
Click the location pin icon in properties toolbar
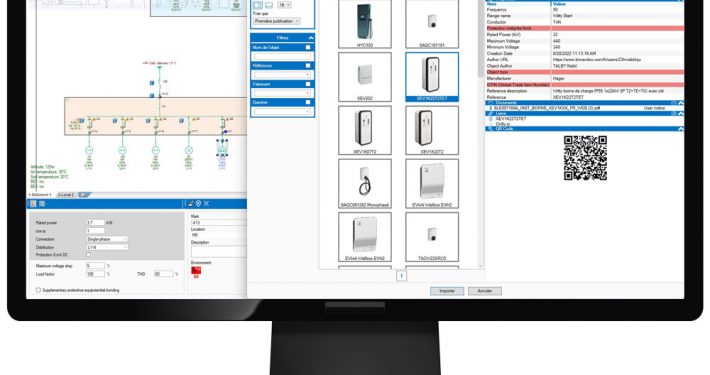tap(198, 204)
